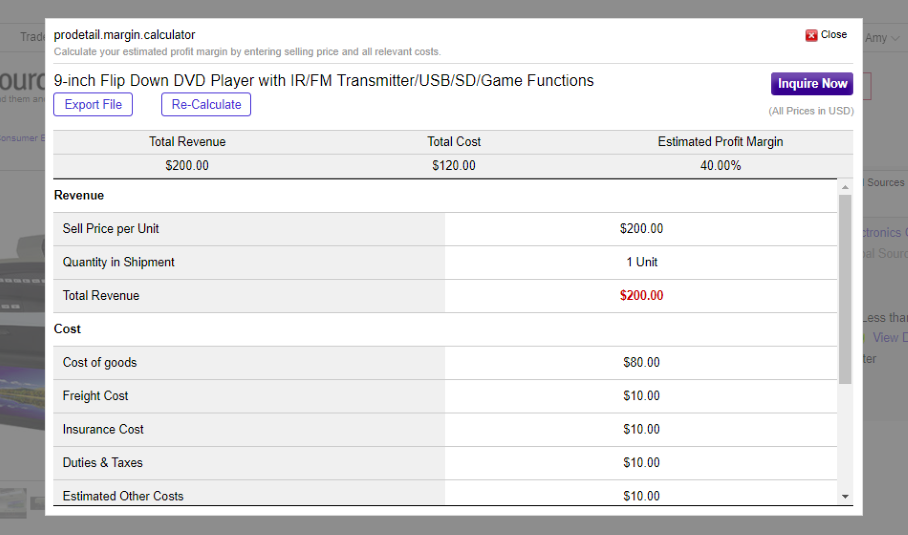908x535 pixels.
Task: Click the Estimated Profit Margin header
Action: point(720,142)
